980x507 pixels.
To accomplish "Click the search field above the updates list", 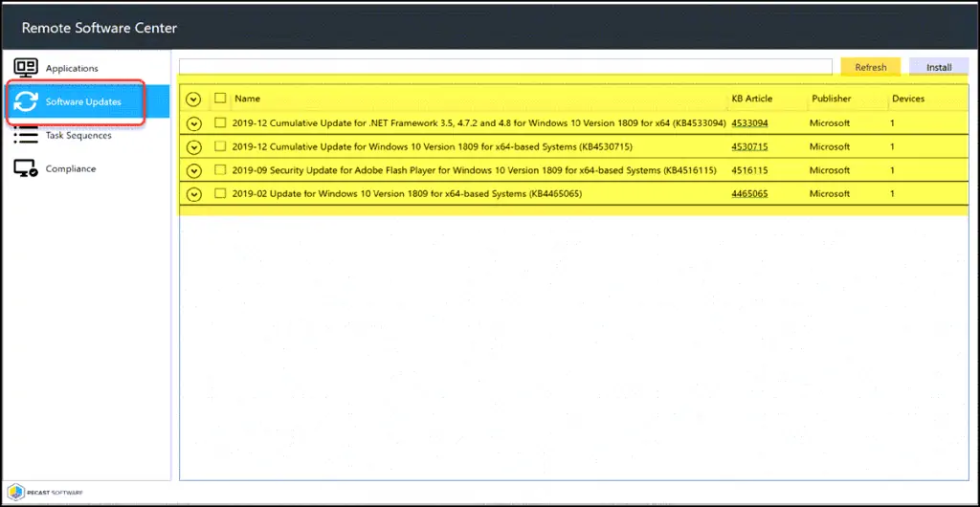I will (505, 67).
